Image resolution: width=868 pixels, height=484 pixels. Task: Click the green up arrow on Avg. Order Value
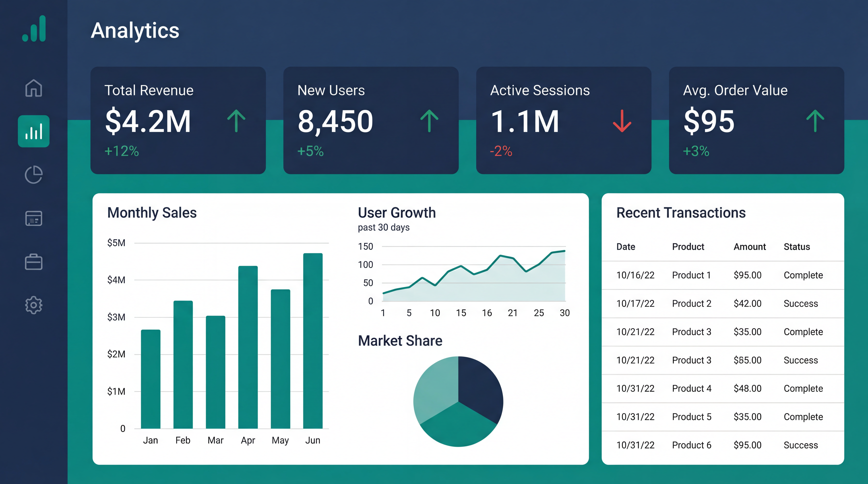coord(815,121)
